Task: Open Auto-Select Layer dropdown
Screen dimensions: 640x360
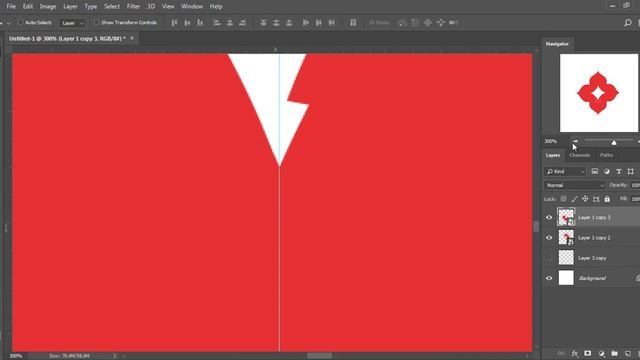Action: (x=73, y=23)
